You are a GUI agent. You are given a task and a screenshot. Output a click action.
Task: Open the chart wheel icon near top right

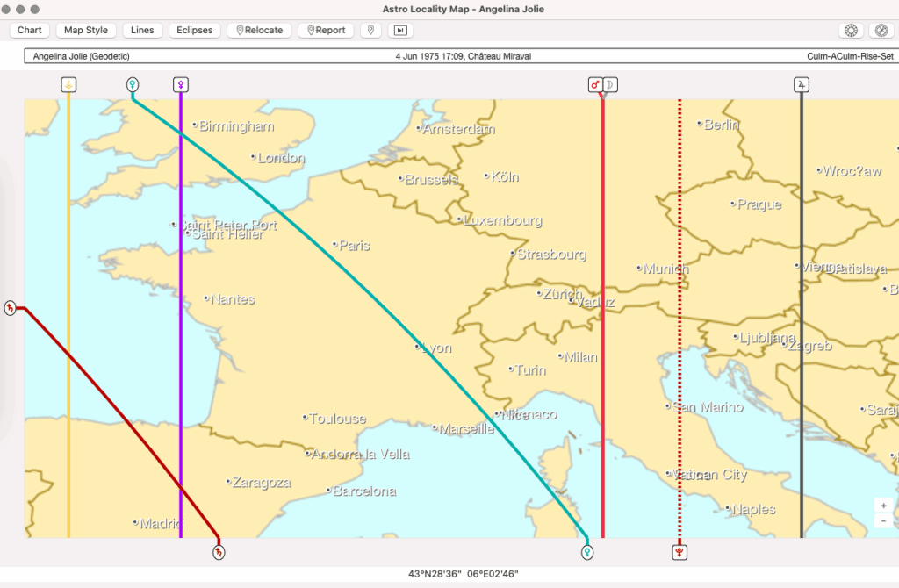coord(850,30)
